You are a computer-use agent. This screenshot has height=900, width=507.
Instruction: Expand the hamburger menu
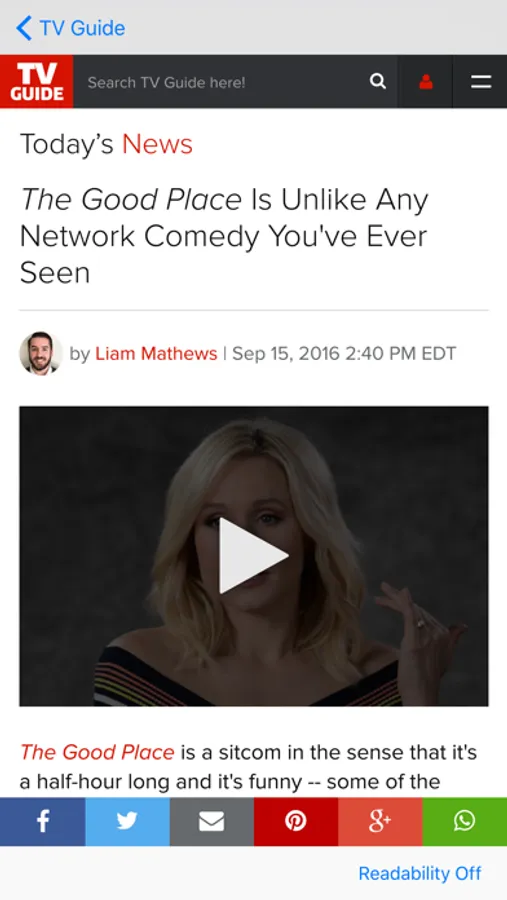pos(481,82)
